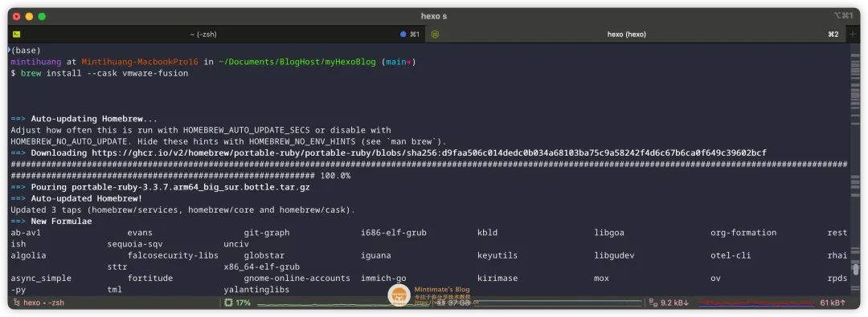
Task: Click the terminal vertical scrollbar thumb
Action: point(856,270)
